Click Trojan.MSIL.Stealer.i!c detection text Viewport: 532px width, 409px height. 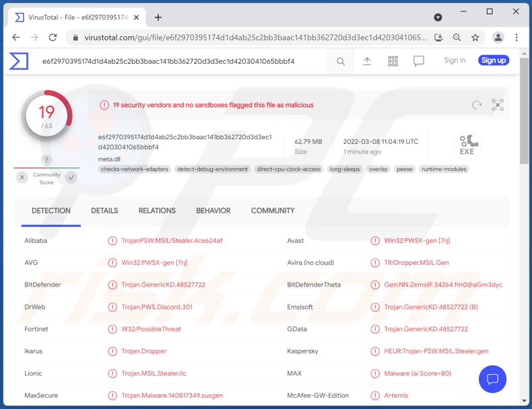(154, 373)
